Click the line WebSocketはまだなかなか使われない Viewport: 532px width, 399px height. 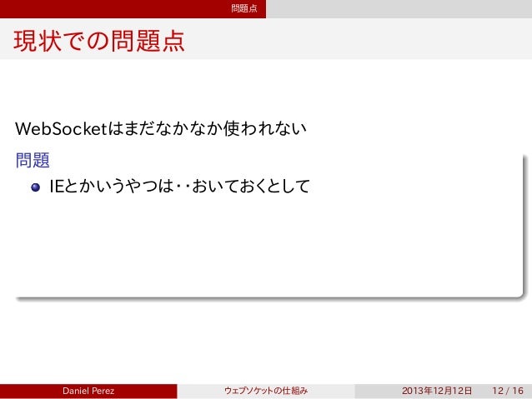click(161, 128)
